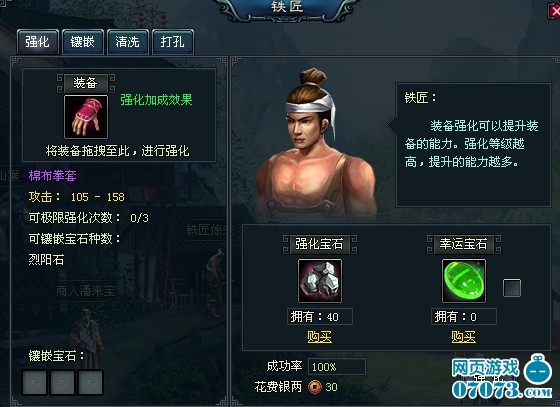Click the 棉布拳套 item name
The width and height of the screenshot is (560, 407).
pos(52,176)
